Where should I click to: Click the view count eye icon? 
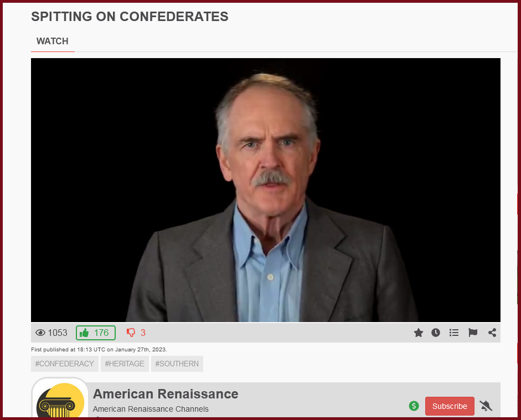(x=40, y=333)
